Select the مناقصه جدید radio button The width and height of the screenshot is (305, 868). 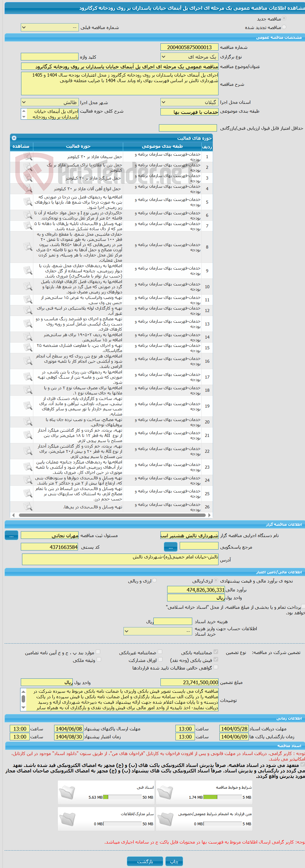click(284, 19)
